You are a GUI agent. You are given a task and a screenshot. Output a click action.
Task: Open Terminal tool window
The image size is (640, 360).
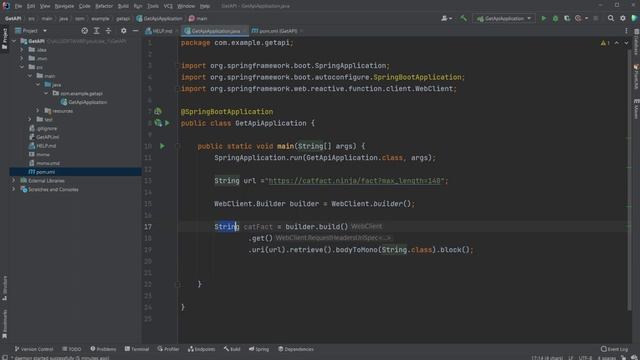point(137,349)
